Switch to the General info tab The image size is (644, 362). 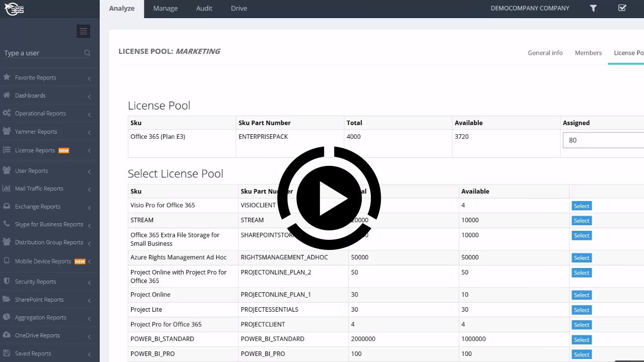545,53
